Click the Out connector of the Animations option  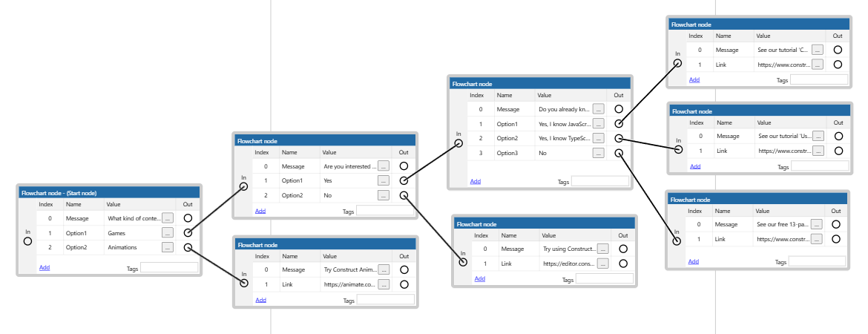click(188, 248)
